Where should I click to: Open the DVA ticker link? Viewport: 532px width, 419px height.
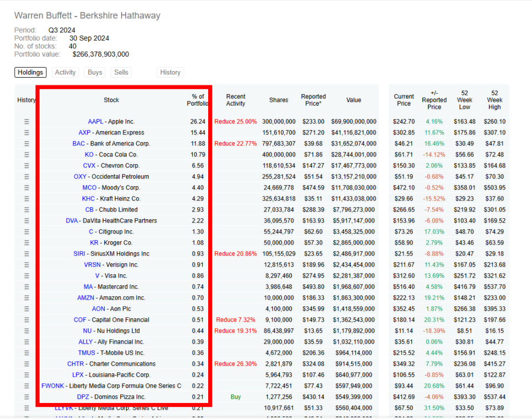click(72, 221)
